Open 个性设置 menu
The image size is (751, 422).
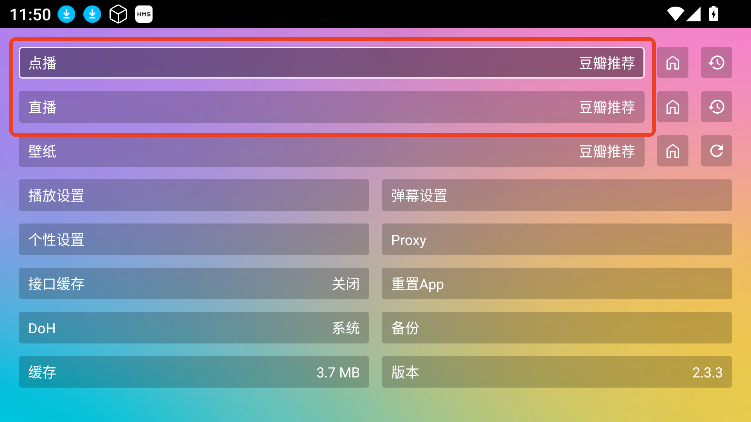coord(194,239)
